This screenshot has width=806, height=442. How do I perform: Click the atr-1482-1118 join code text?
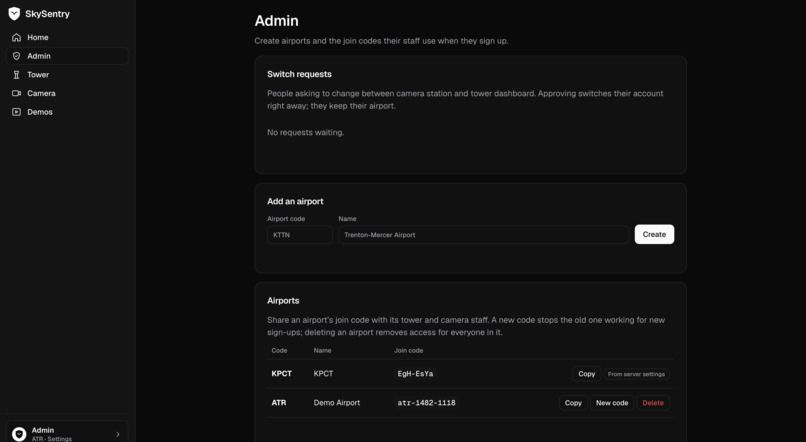click(x=426, y=402)
